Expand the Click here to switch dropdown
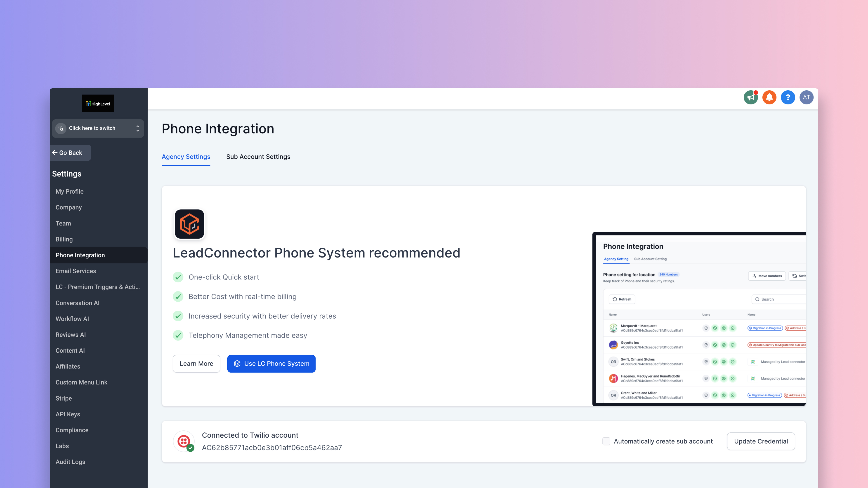The height and width of the screenshot is (488, 868). click(98, 128)
